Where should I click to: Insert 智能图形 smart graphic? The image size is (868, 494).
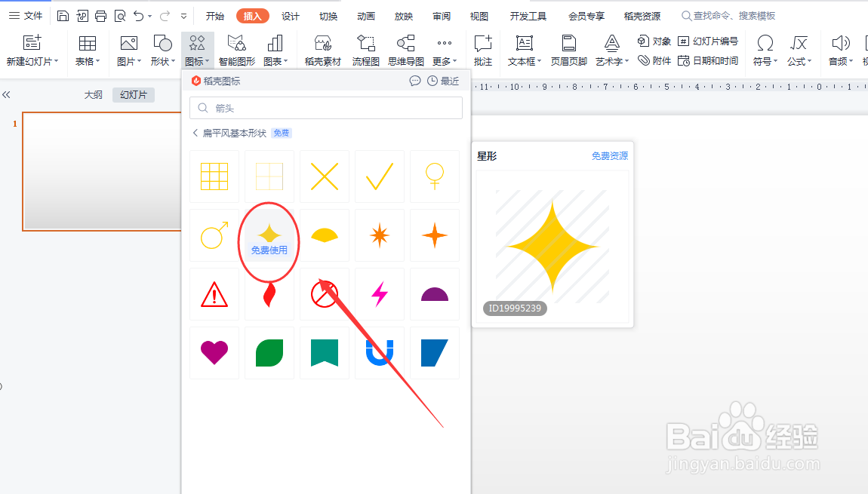[237, 50]
